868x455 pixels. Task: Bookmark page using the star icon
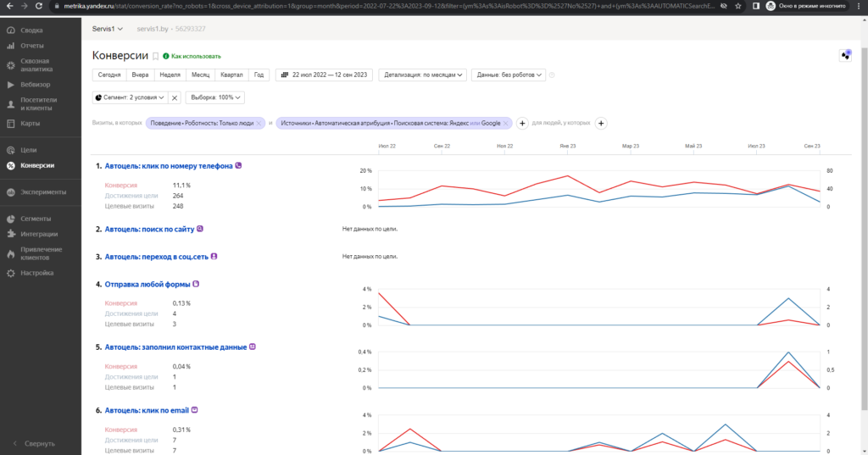tap(738, 6)
